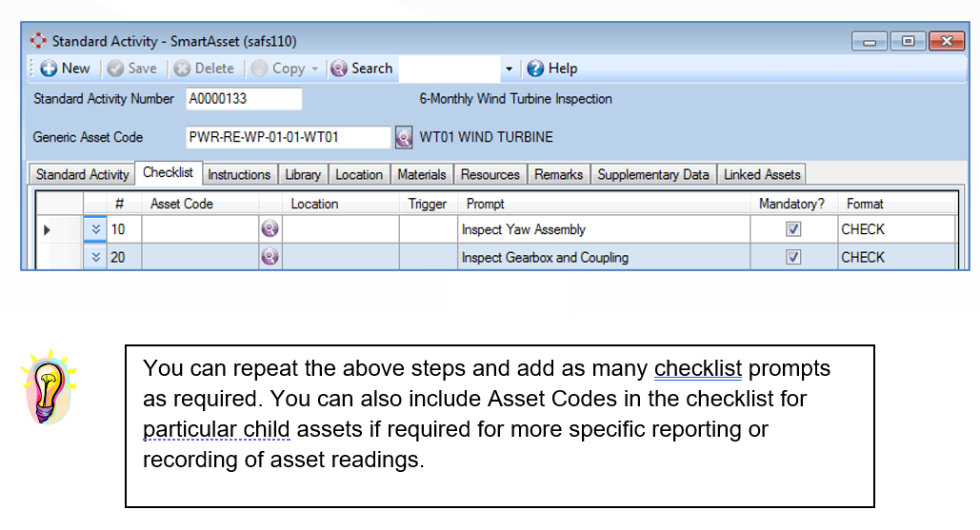The height and width of the screenshot is (530, 980).
Task: Click the Delete toolbar button
Action: point(204,69)
